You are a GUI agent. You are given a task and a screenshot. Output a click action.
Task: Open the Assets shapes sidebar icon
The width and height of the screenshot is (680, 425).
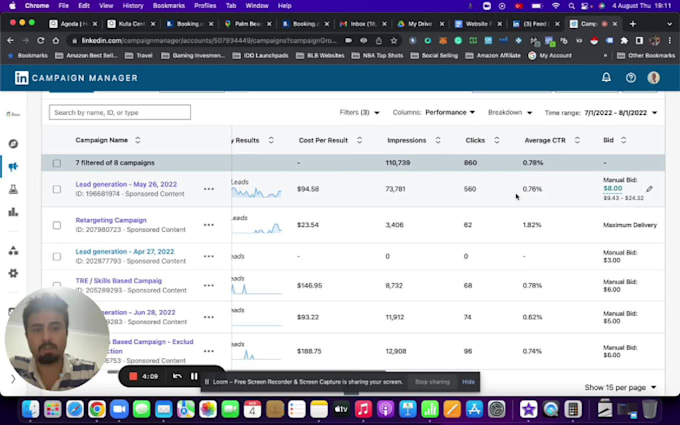tap(13, 251)
